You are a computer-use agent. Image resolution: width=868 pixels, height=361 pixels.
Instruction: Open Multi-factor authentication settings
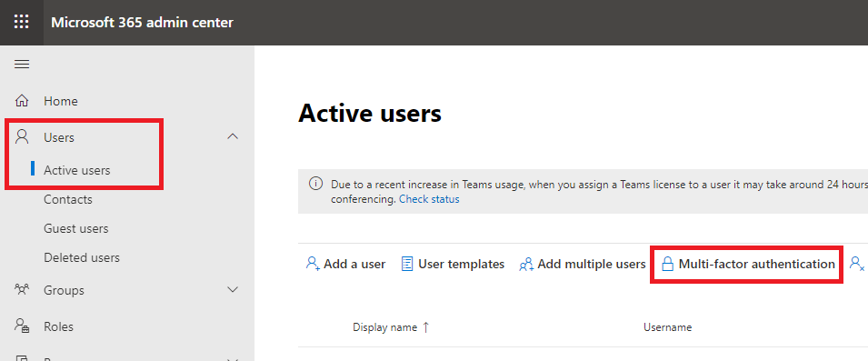(748, 264)
